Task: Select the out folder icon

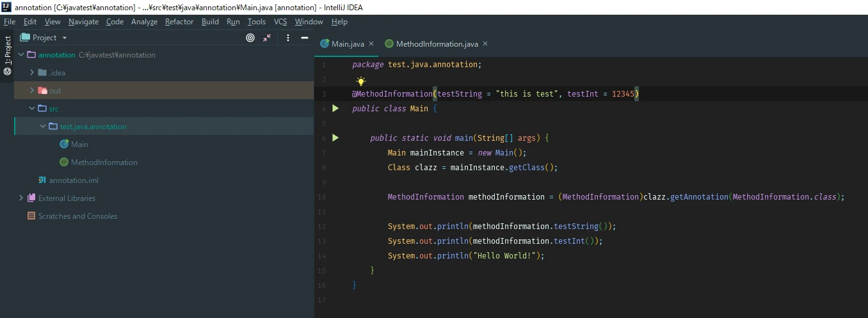Action: 42,91
